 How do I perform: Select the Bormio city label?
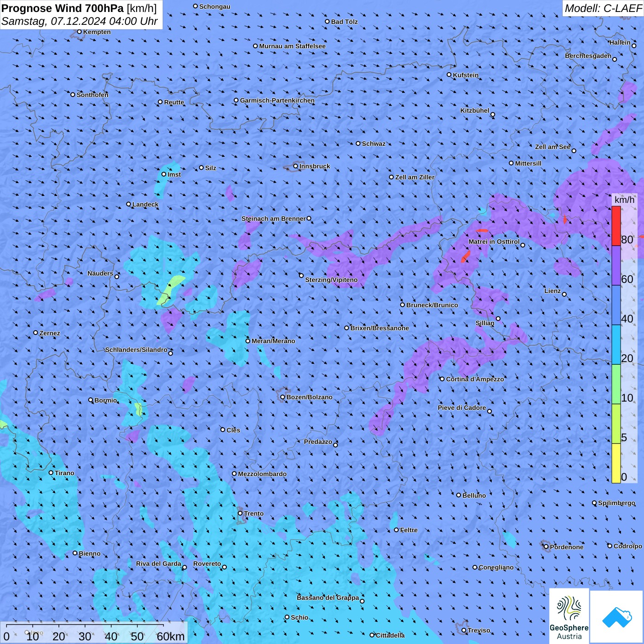105,400
